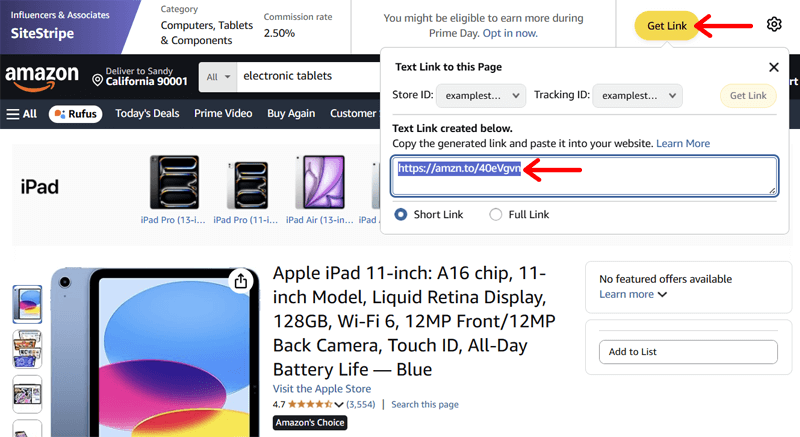The width and height of the screenshot is (800, 437).
Task: Click the Amazon logo
Action: pyautogui.click(x=42, y=78)
